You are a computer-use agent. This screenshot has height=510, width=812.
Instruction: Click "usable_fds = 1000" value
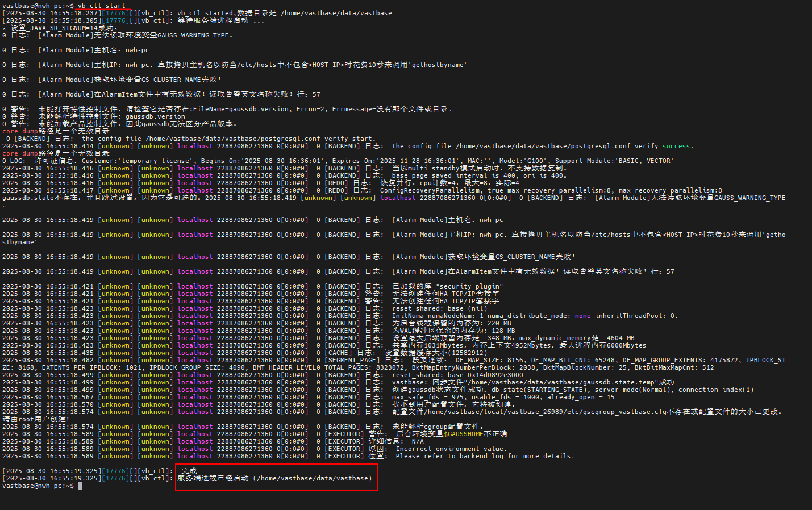tap(505, 397)
